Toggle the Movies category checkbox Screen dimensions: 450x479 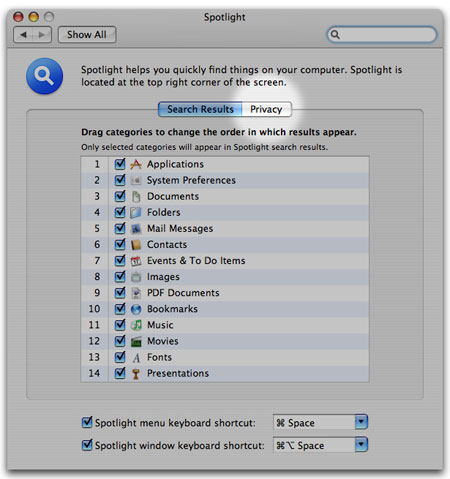click(120, 340)
